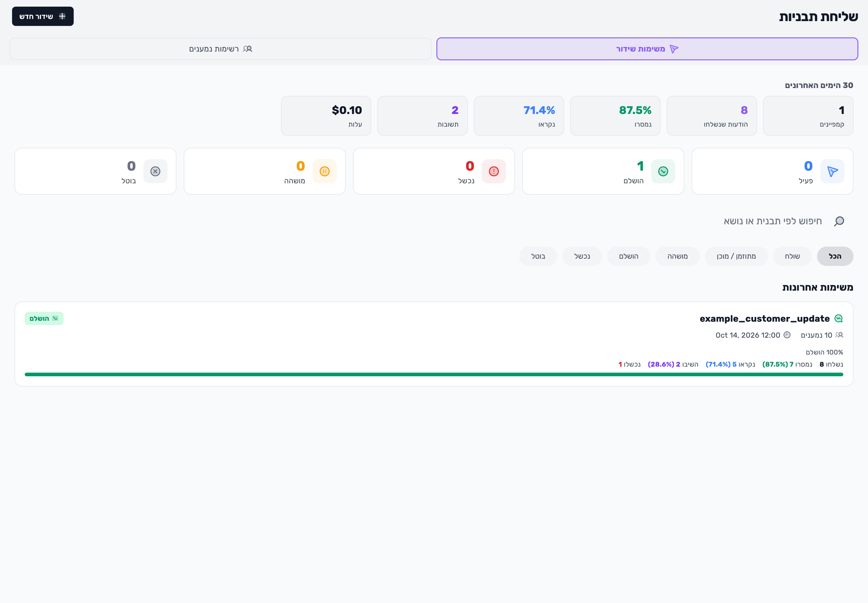Filter by the מושהה chip

click(677, 256)
